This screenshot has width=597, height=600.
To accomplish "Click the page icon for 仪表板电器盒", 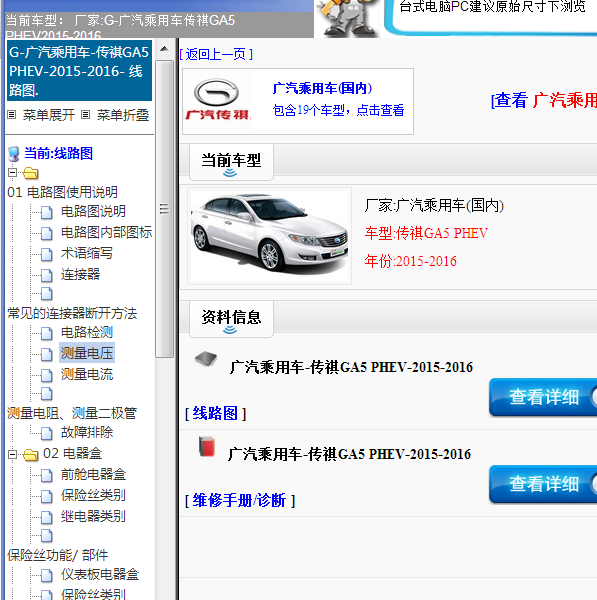I will click(x=47, y=575).
